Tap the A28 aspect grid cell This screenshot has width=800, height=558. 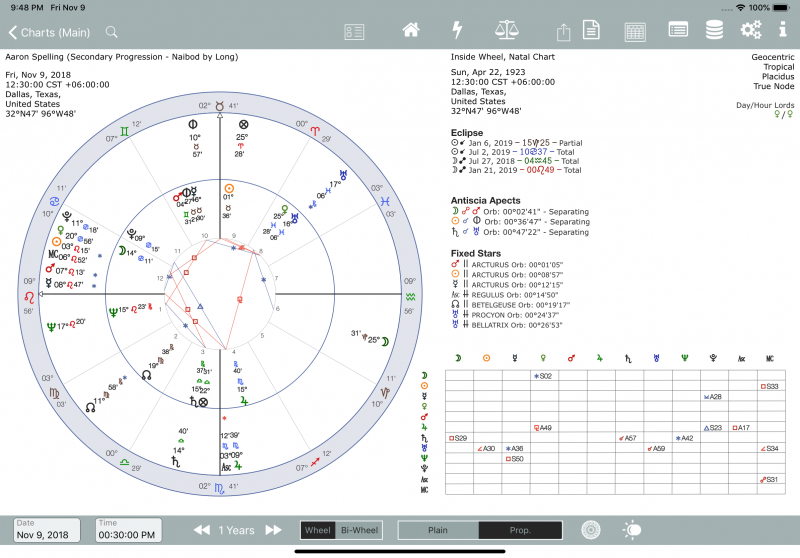click(x=714, y=397)
